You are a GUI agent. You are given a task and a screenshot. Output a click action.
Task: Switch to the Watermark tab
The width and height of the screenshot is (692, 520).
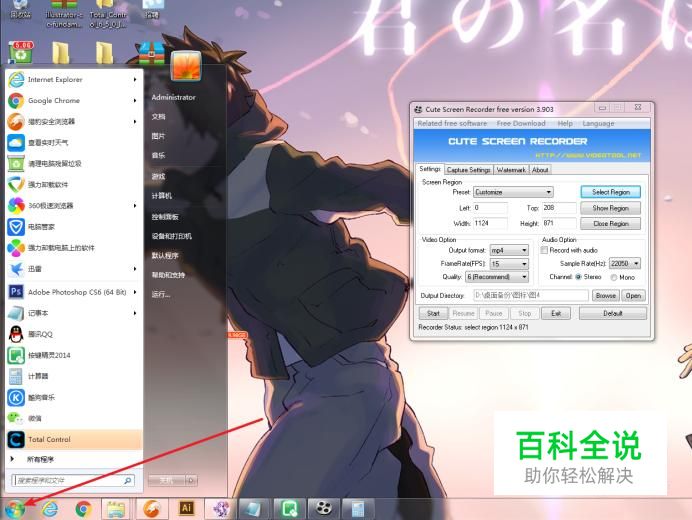coord(511,170)
